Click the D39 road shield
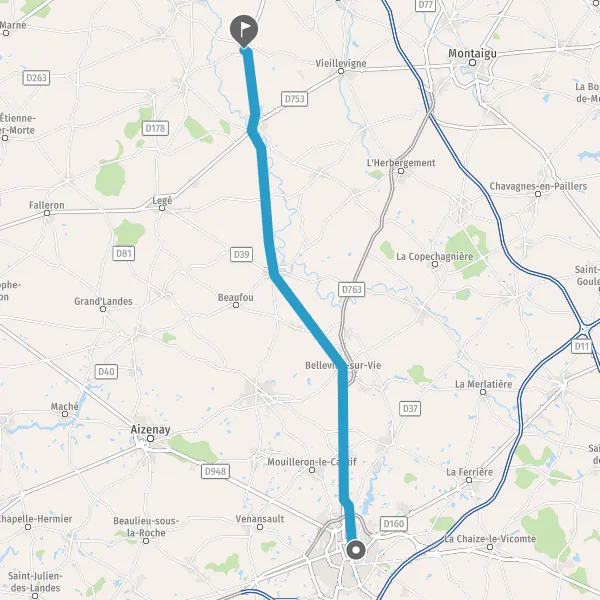This screenshot has height=600, width=600. click(241, 254)
